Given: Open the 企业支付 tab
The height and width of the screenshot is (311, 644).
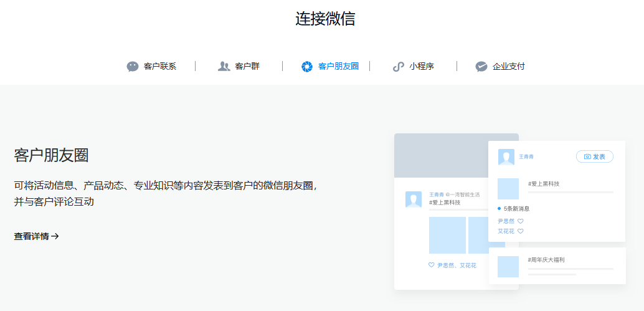Looking at the screenshot, I should coord(500,66).
